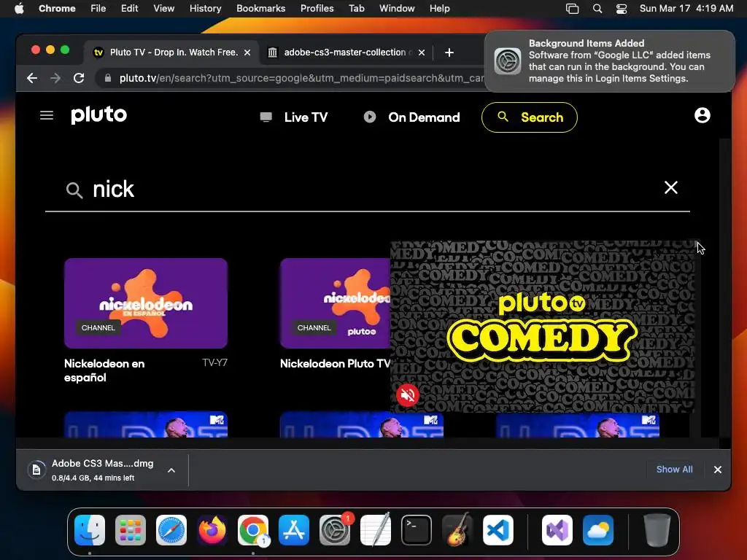Open Firefox from the Dock

(212, 530)
